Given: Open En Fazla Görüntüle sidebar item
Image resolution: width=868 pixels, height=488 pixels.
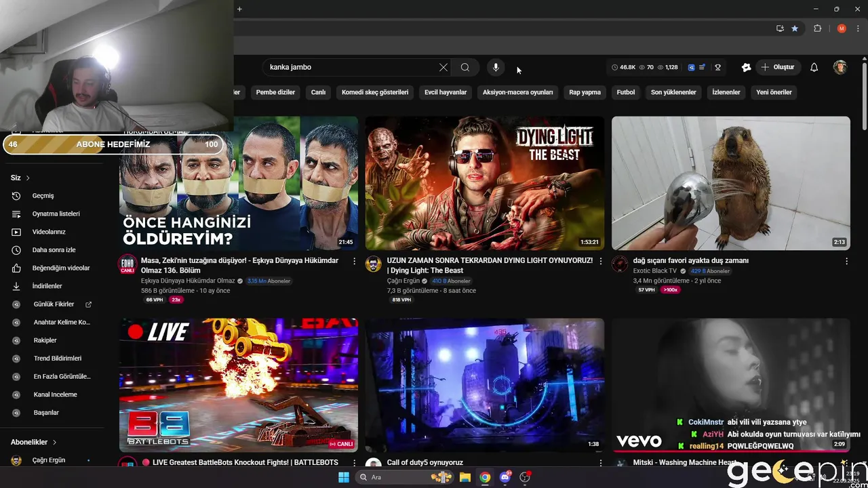Looking at the screenshot, I should [x=52, y=376].
